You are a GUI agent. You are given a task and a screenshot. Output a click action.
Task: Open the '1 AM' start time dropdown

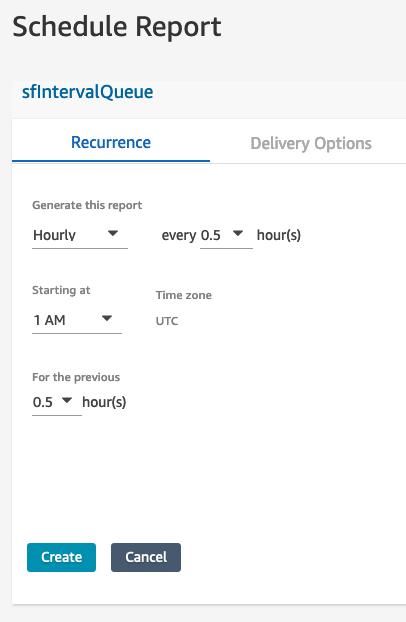click(77, 320)
